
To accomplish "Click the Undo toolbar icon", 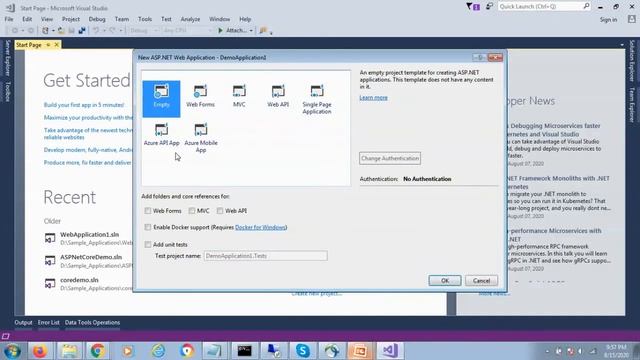I will tap(96, 31).
